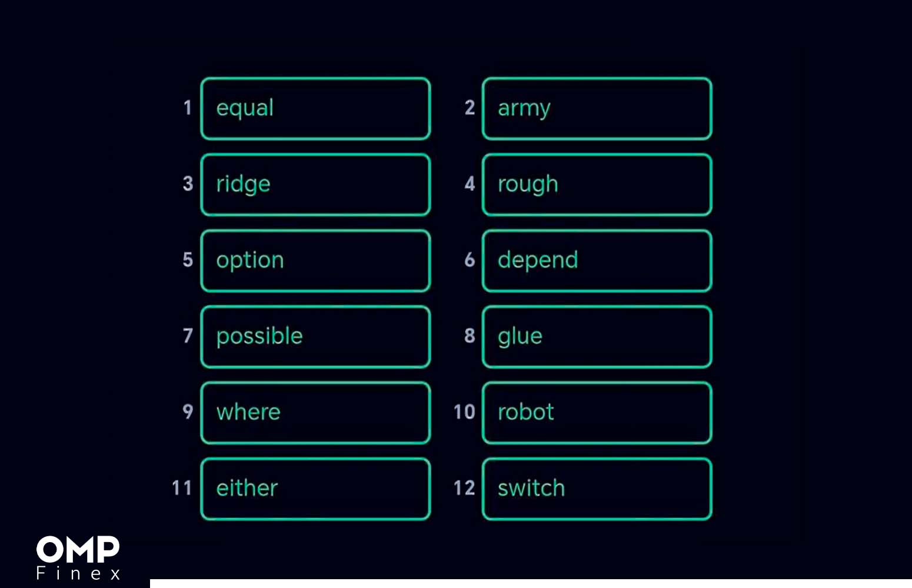912x588 pixels.
Task: Click the 'ridge' seed word field
Action: tap(315, 185)
